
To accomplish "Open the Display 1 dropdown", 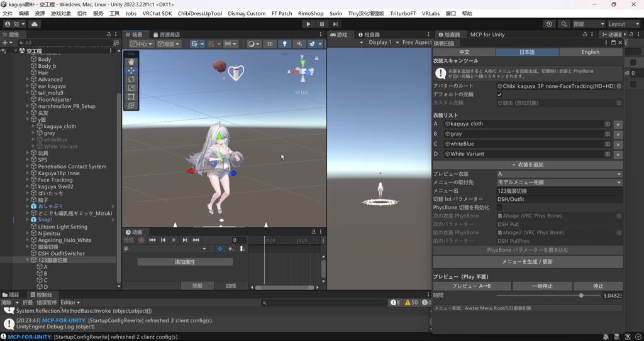I will [383, 42].
